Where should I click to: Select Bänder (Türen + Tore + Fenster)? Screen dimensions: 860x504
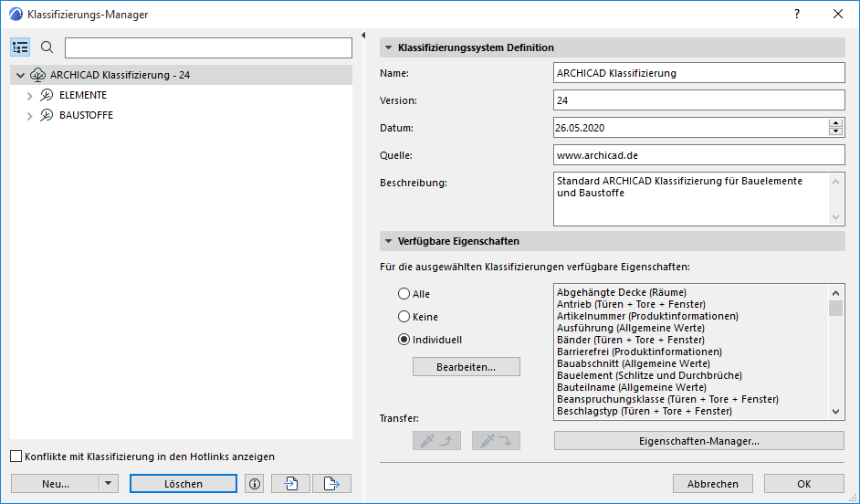631,340
